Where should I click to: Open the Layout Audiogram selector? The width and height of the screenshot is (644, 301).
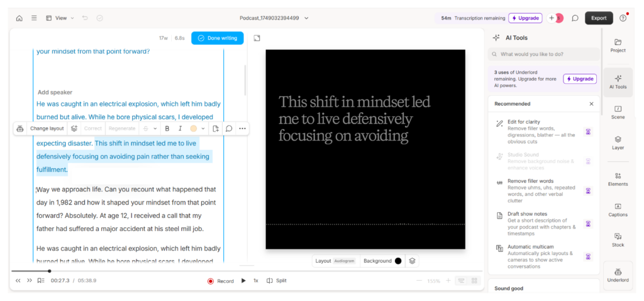[x=336, y=261]
